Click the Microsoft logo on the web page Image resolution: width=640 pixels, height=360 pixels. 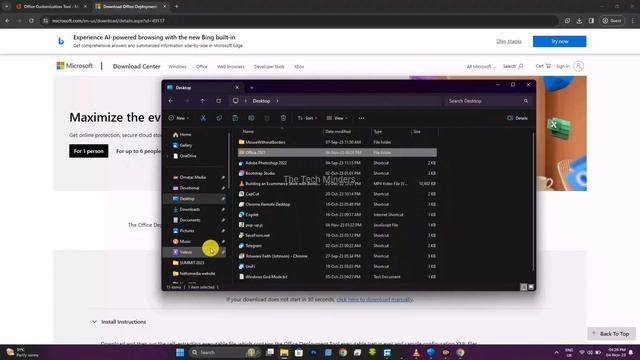click(x=75, y=66)
